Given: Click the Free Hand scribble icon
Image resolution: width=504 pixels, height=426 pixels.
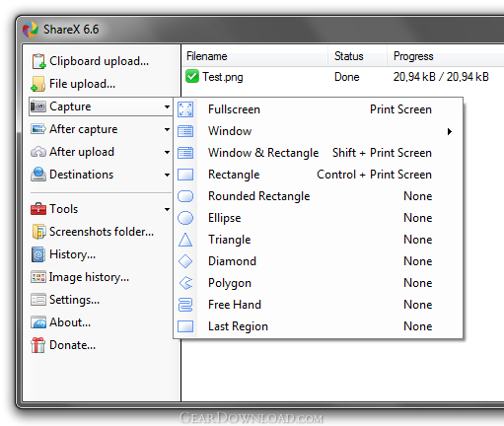Looking at the screenshot, I should click(185, 305).
